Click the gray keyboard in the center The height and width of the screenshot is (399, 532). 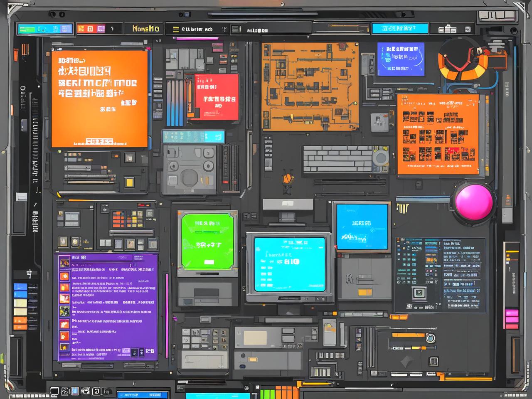337,159
